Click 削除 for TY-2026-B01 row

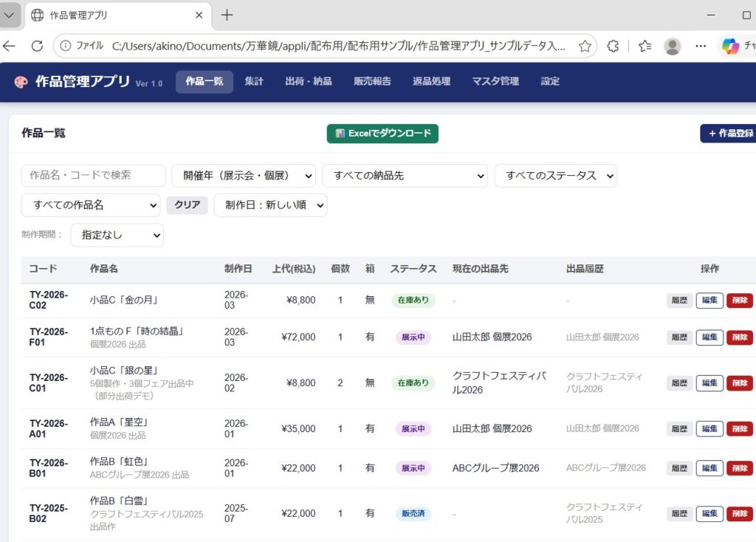740,468
